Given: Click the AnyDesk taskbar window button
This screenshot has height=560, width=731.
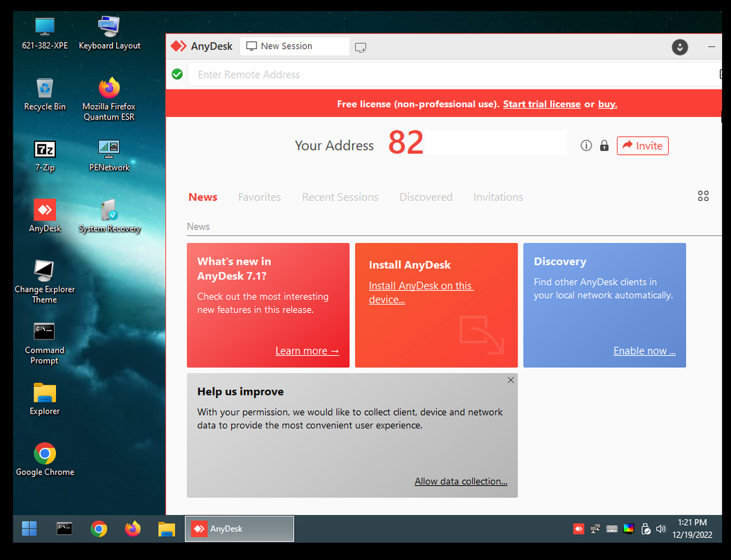Looking at the screenshot, I should click(239, 528).
